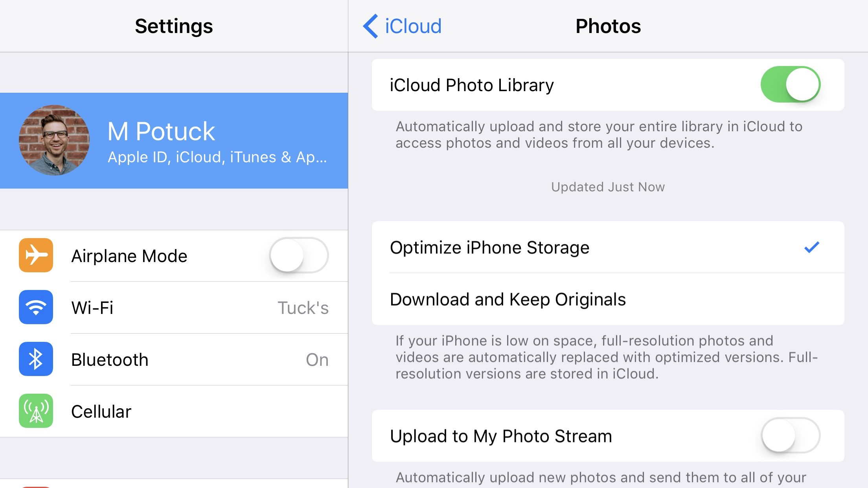This screenshot has height=488, width=868.
Task: Open the Cellular settings row
Action: (x=174, y=411)
